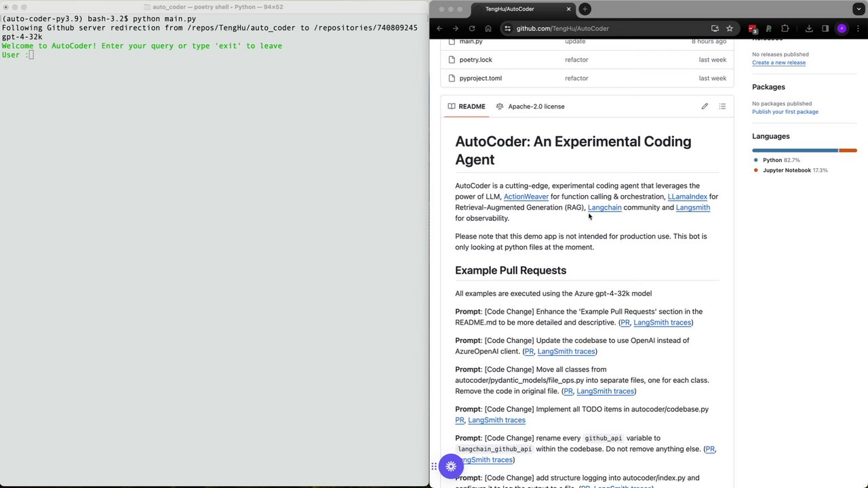
Task: Open the poetry.lock file
Action: 475,60
